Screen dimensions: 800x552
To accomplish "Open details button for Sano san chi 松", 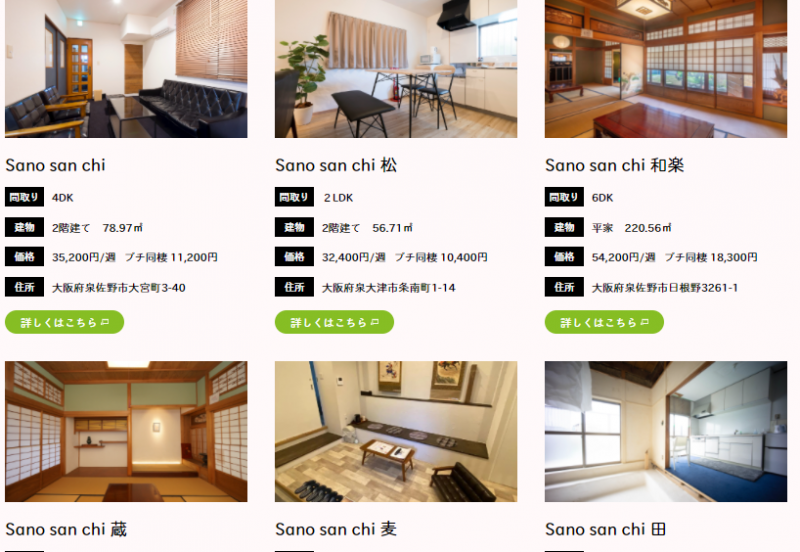I will tap(334, 322).
